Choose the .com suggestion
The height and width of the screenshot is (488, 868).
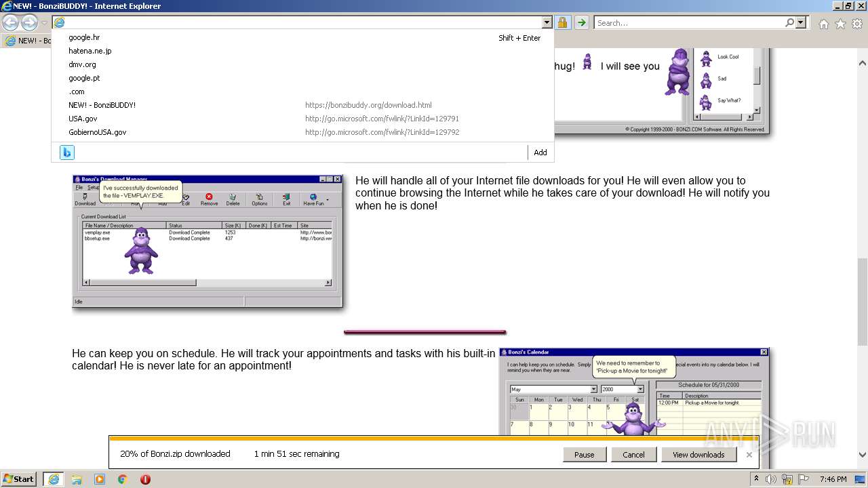tap(302, 91)
